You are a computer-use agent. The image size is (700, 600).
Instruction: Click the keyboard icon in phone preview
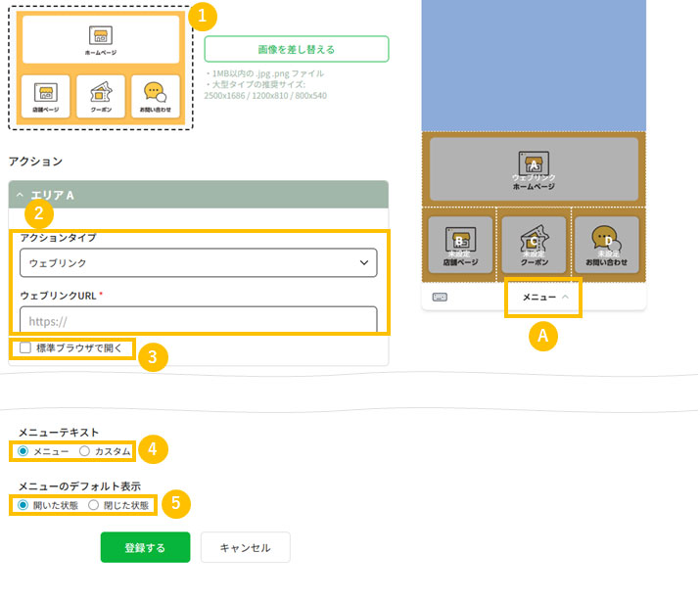click(x=440, y=297)
